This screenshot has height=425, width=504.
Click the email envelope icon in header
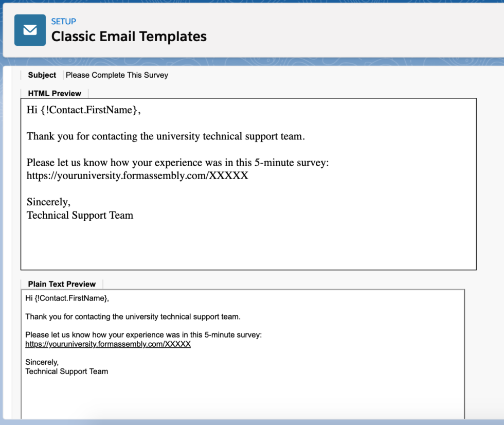pos(30,30)
